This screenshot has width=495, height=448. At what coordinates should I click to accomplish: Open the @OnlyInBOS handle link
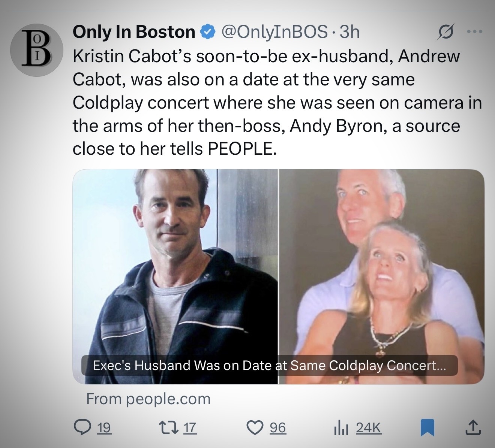275,32
